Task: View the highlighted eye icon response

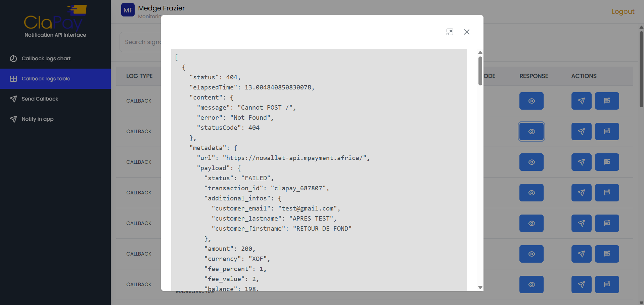Action: click(531, 131)
